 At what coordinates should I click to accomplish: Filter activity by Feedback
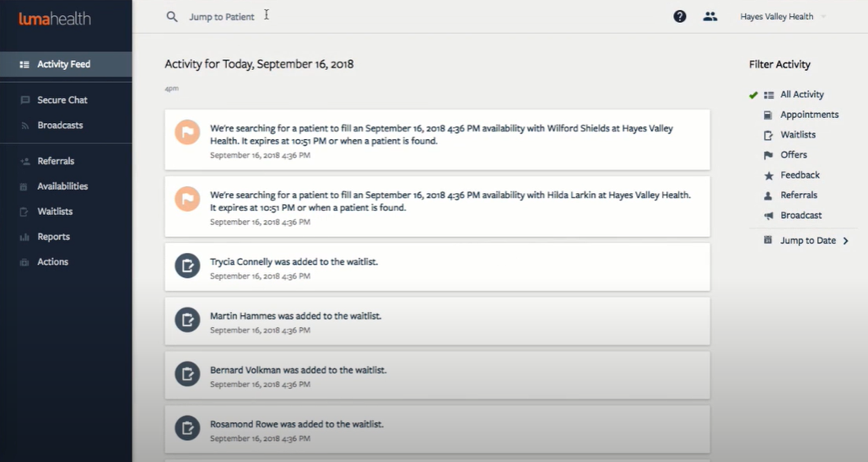coord(800,175)
